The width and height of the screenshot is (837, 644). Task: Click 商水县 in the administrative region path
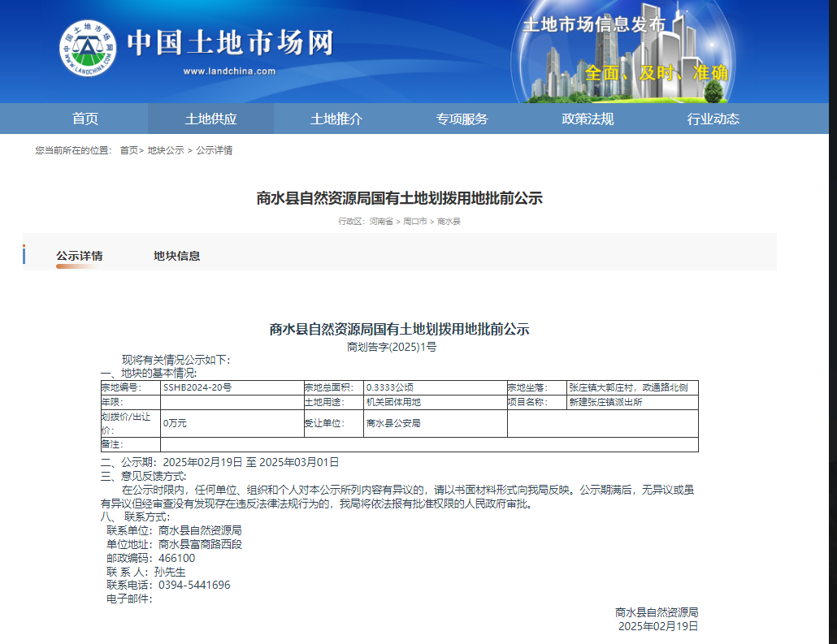click(x=449, y=221)
